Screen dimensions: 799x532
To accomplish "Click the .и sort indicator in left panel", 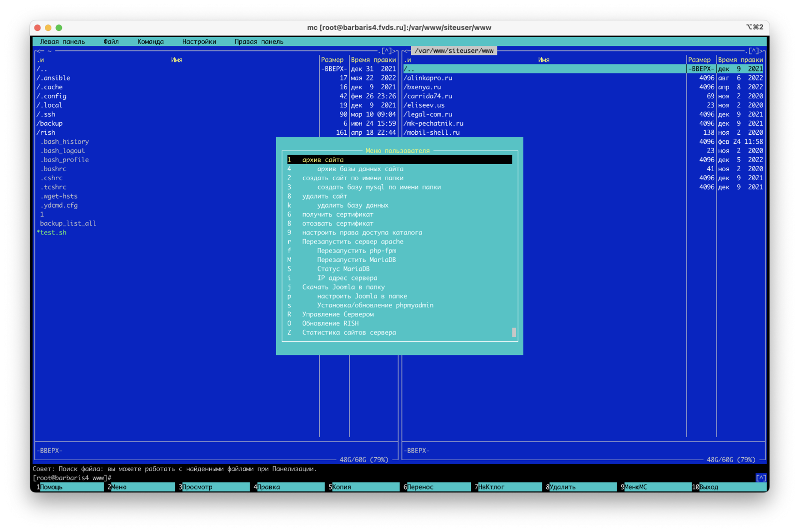I will pos(40,60).
